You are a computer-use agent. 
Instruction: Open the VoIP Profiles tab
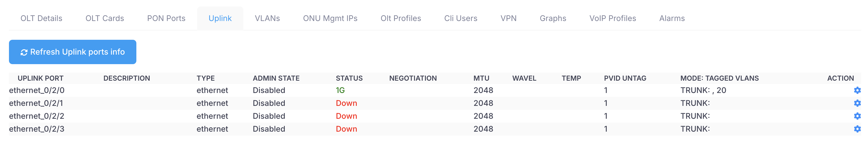coord(613,18)
